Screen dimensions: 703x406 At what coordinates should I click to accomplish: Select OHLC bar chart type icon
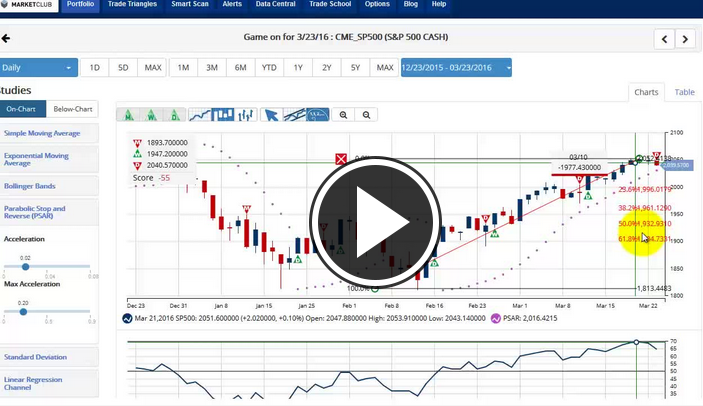tap(244, 115)
